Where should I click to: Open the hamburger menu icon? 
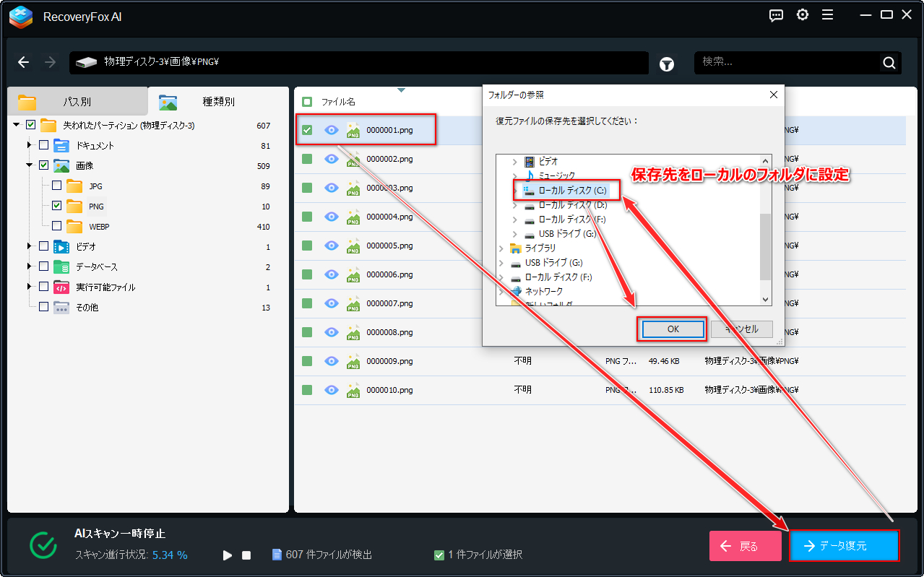click(827, 15)
